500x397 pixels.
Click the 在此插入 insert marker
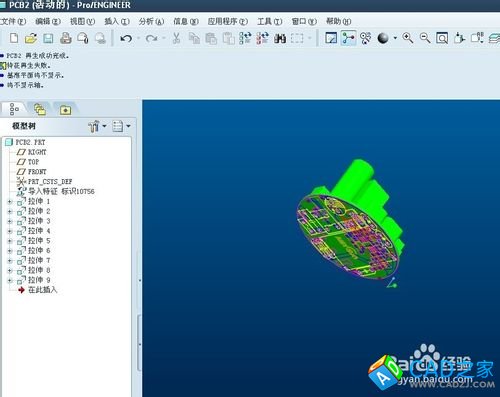(x=43, y=290)
